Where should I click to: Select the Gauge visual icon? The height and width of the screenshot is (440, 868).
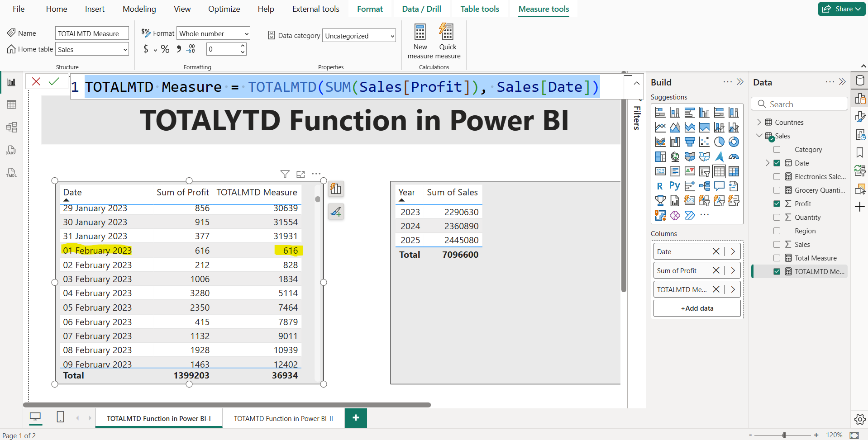click(x=734, y=156)
